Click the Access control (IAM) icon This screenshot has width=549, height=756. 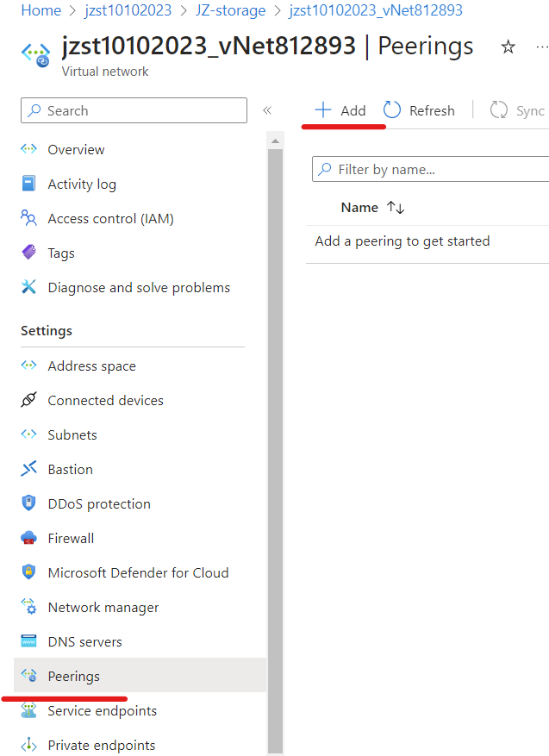[29, 218]
